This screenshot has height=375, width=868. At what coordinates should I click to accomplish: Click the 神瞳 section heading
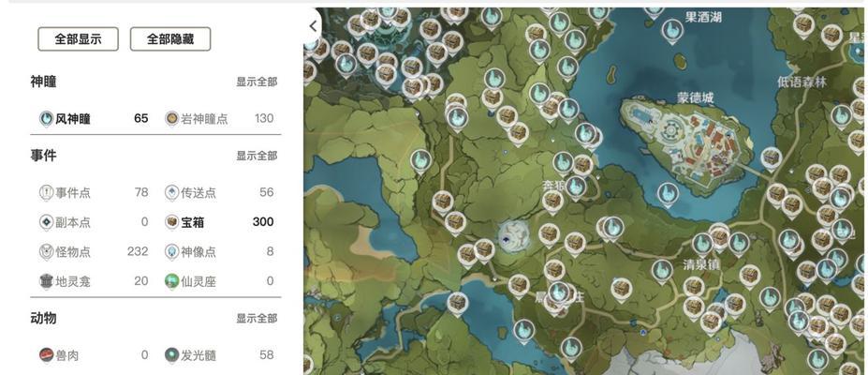tap(43, 82)
